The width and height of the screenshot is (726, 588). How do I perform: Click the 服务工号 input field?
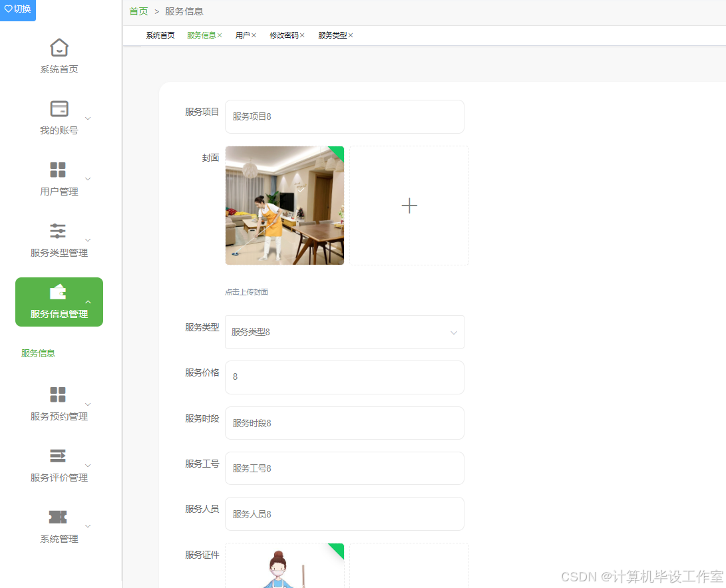(x=345, y=468)
